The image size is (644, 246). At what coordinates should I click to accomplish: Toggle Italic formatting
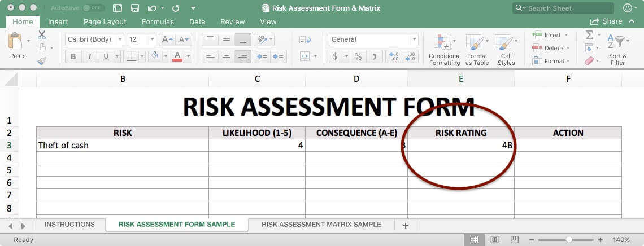pos(89,56)
